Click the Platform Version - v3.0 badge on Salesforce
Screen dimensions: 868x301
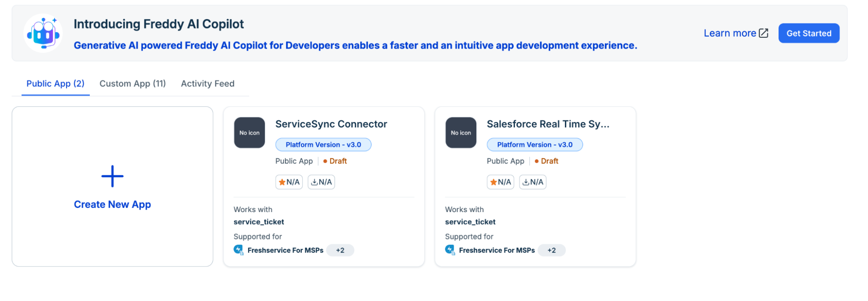[x=535, y=144]
